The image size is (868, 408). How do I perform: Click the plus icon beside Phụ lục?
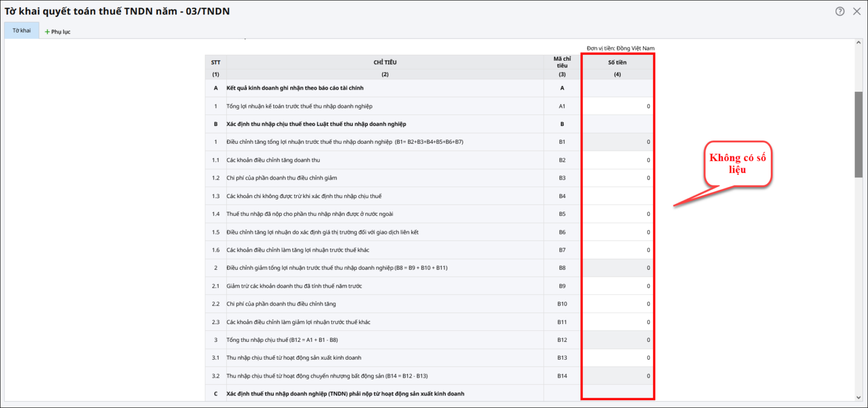47,32
